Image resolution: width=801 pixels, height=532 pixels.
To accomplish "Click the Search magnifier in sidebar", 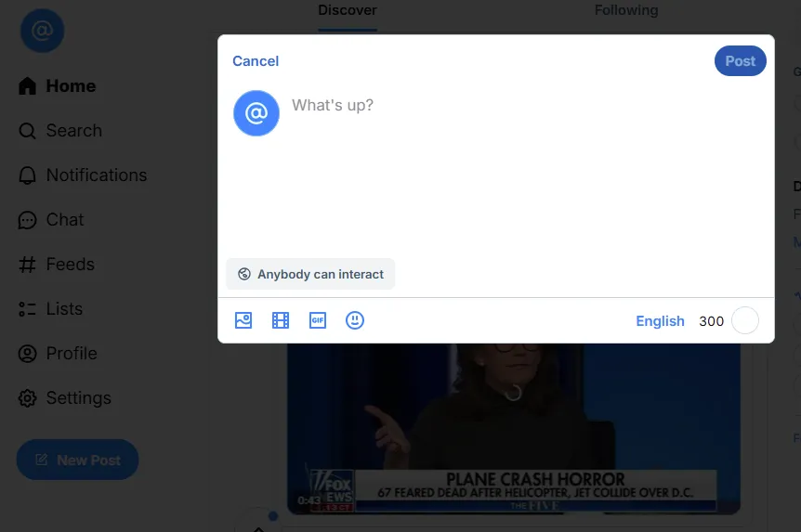I will click(x=28, y=131).
